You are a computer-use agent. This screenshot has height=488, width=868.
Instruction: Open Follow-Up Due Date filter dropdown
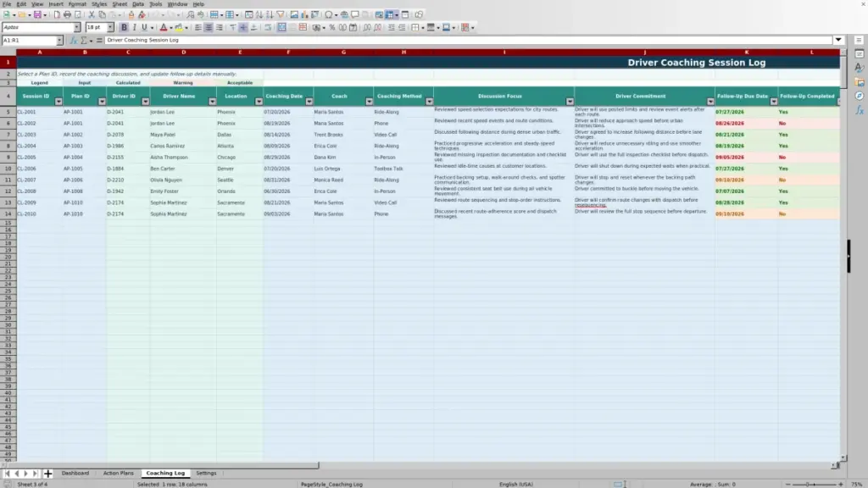coord(773,102)
